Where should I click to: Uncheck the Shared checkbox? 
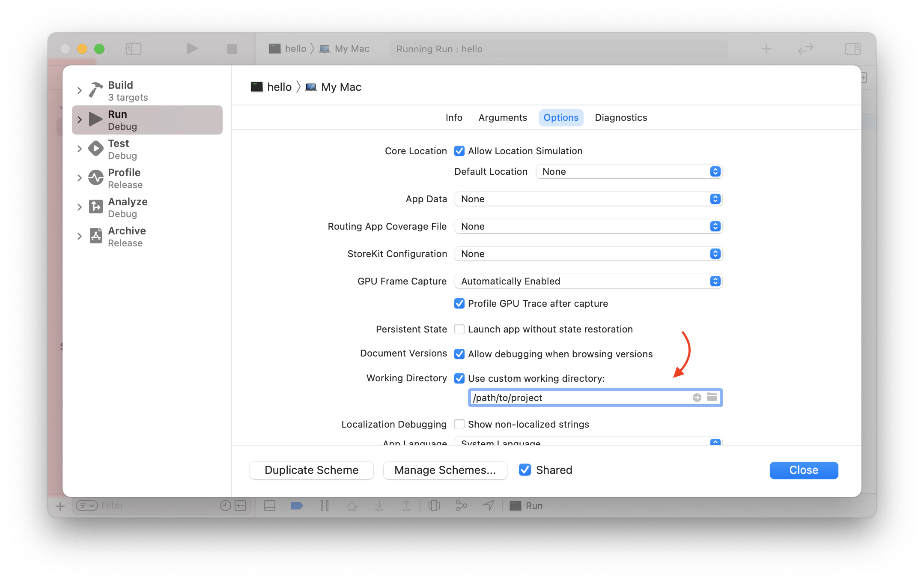pos(525,470)
